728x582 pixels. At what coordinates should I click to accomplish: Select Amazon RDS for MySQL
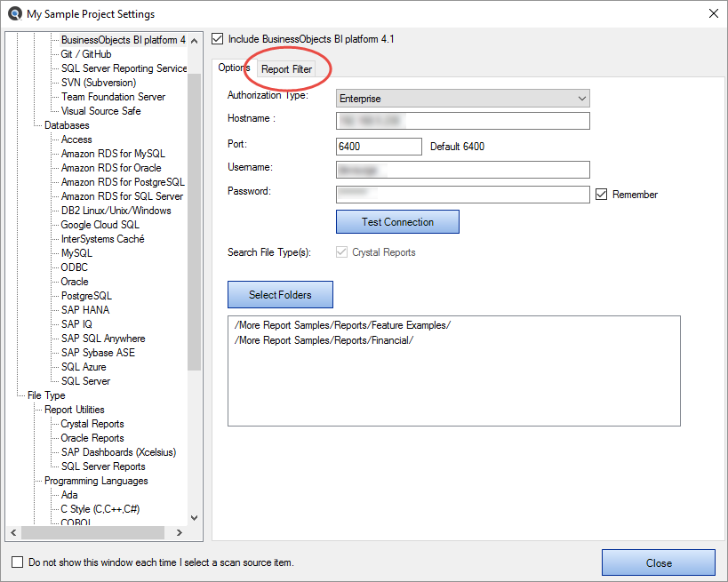click(113, 154)
